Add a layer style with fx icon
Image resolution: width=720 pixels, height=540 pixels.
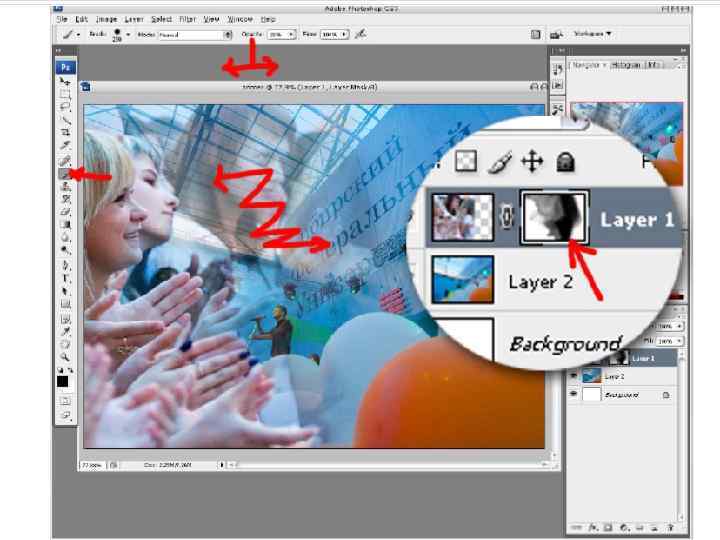click(x=593, y=528)
